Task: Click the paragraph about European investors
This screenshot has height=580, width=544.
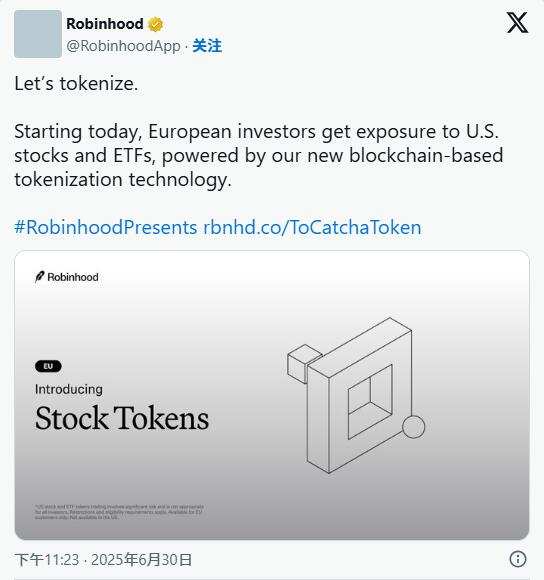Action: click(259, 155)
